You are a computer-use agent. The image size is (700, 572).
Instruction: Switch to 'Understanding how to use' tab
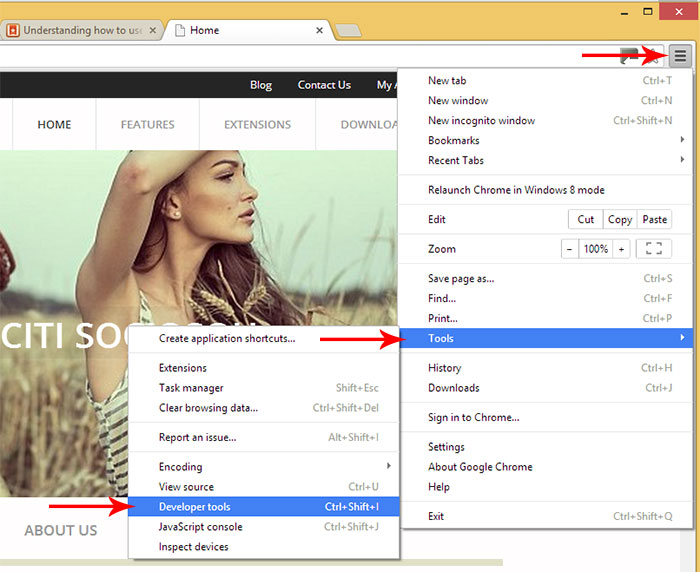point(82,30)
